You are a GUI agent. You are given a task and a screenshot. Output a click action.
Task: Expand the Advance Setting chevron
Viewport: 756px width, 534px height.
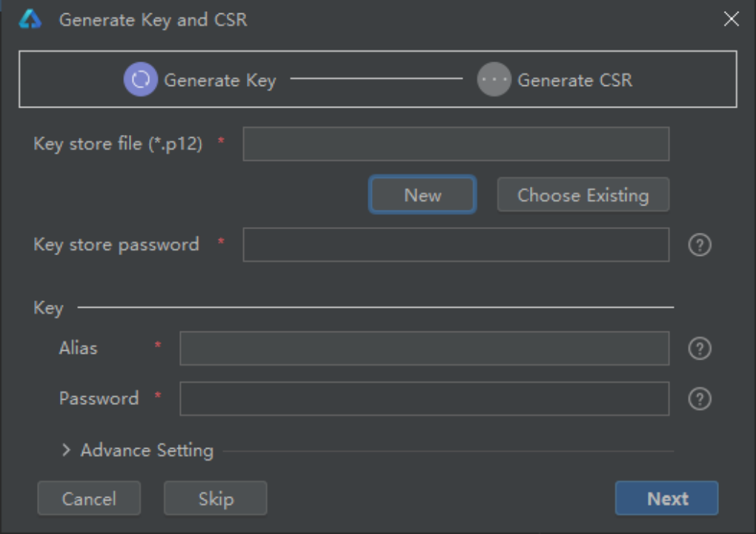[67, 450]
